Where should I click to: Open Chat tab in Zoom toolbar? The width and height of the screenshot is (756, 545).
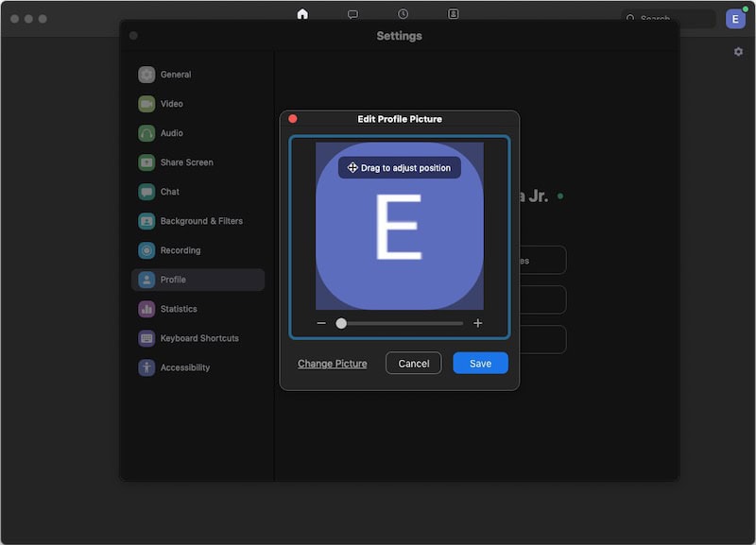tap(352, 14)
